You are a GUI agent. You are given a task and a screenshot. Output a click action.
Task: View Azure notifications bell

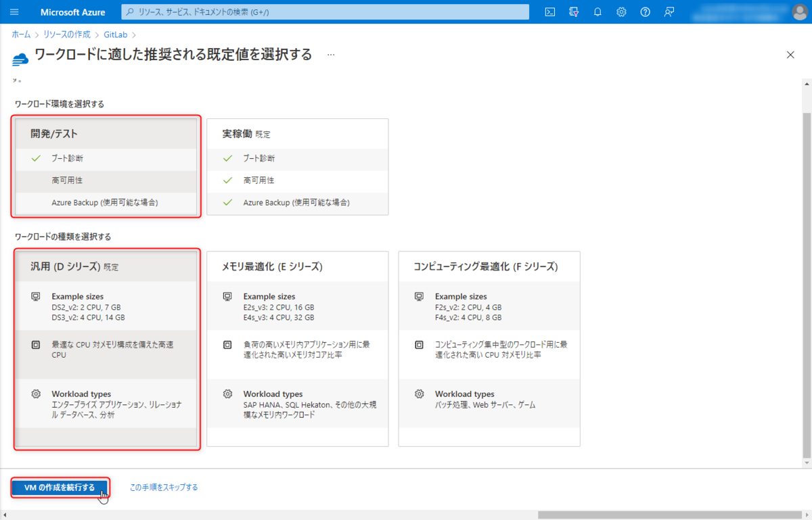coord(597,12)
